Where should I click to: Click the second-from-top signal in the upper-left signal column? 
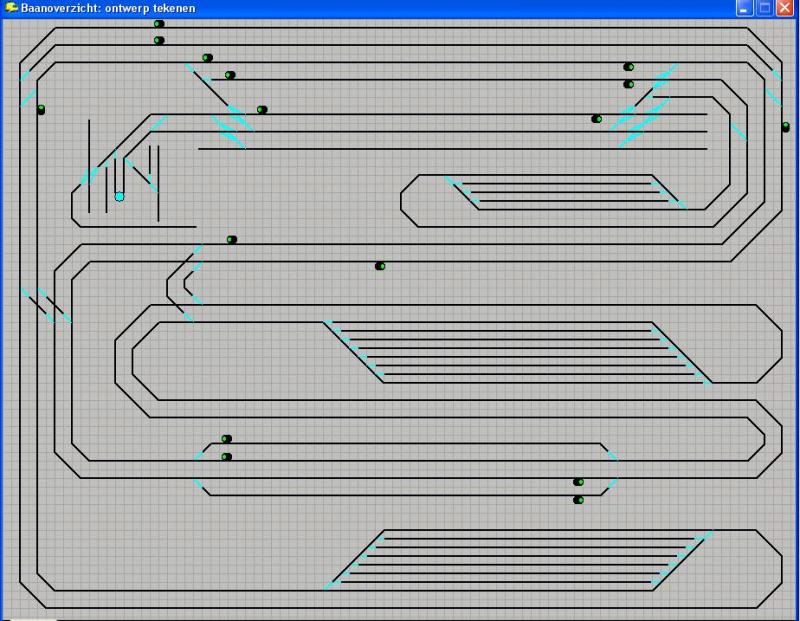pos(159,40)
